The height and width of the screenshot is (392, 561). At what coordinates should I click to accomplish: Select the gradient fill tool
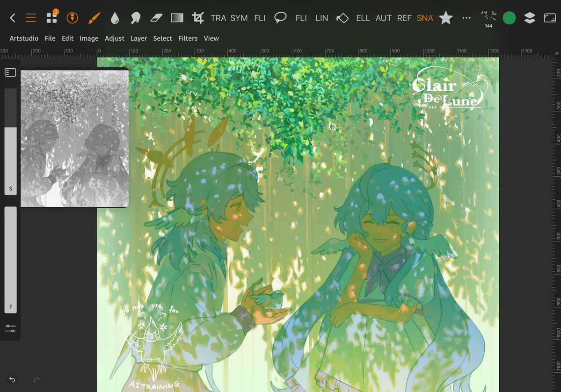tap(177, 18)
